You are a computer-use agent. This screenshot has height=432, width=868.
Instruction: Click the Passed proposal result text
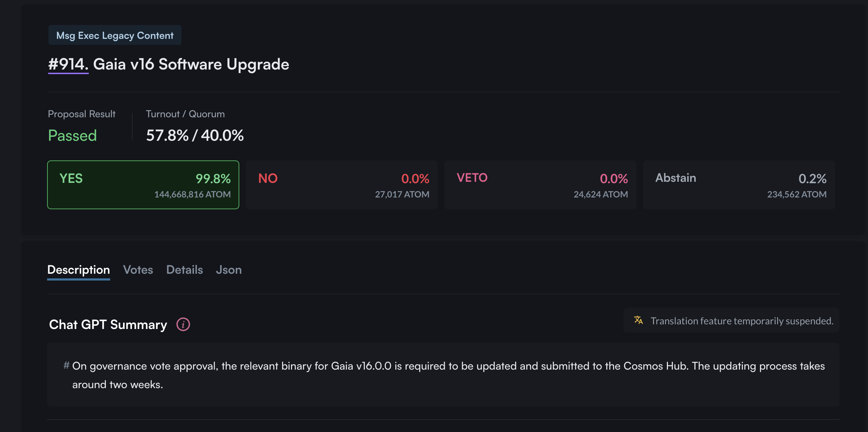[x=72, y=135]
